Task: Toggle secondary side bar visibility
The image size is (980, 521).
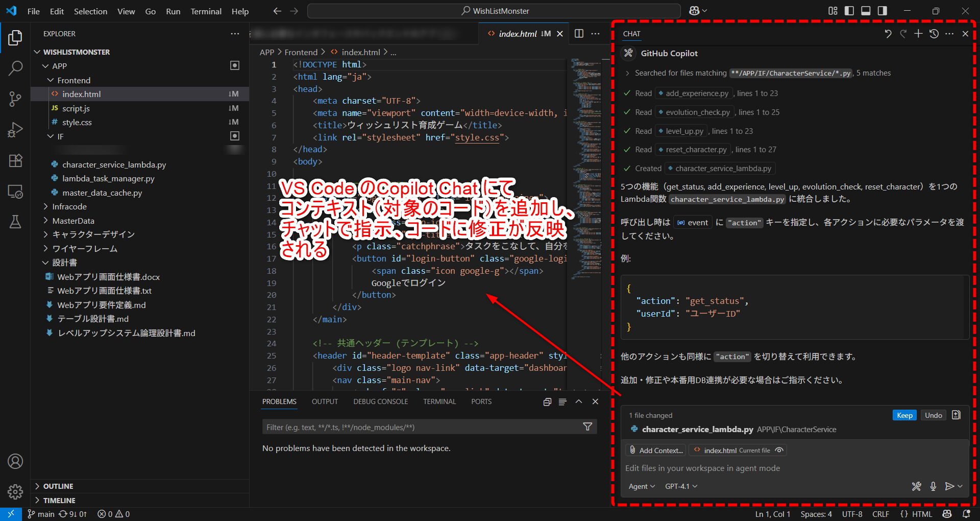Action: 882,11
